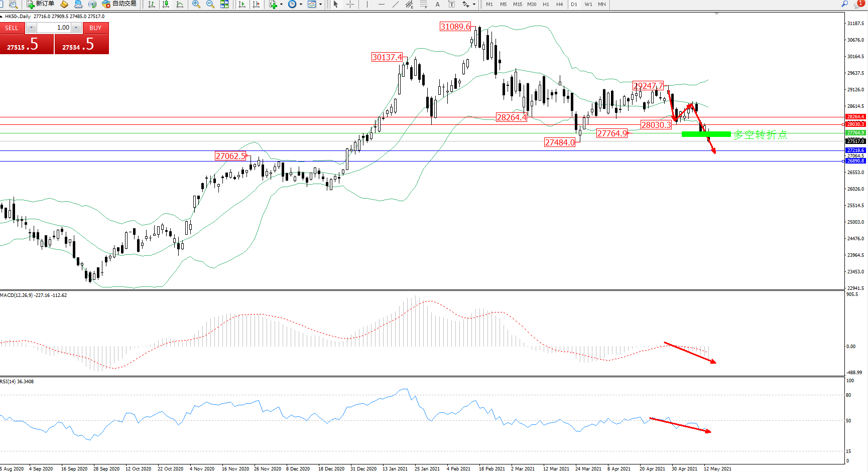Expand the chart templates dropdown arrow
Image resolution: width=868 pixels, height=472 pixels.
tap(320, 4)
